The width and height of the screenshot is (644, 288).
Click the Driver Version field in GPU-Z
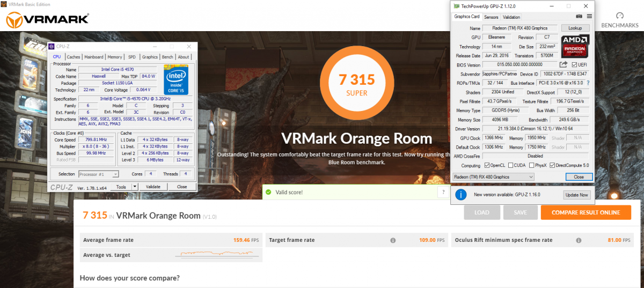[536, 129]
